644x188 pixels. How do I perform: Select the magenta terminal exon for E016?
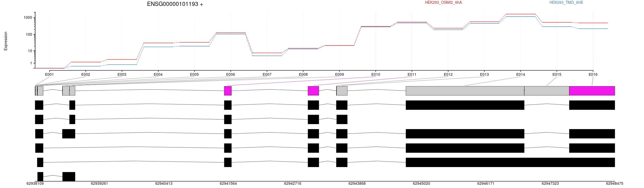[592, 91]
